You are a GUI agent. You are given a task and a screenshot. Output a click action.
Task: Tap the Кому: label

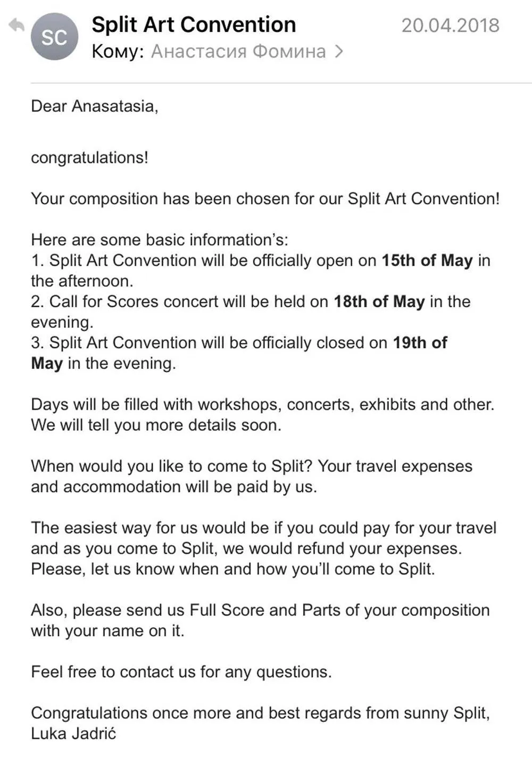click(x=118, y=52)
